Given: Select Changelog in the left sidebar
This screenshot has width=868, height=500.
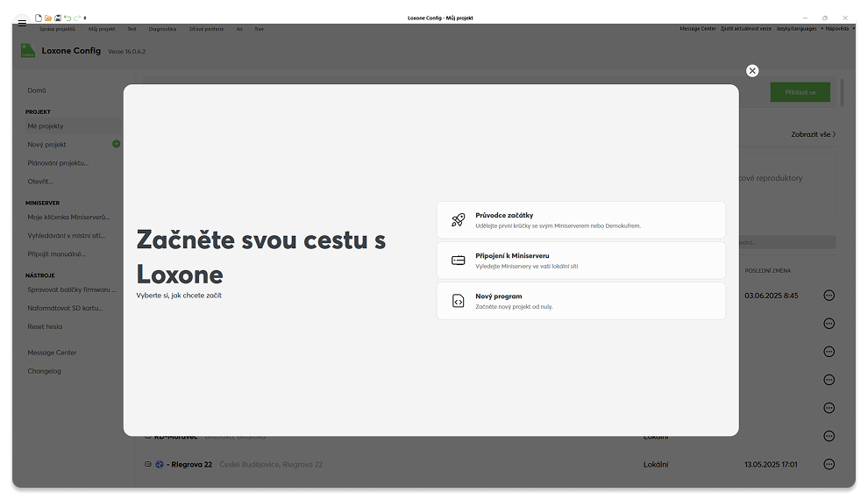Looking at the screenshot, I should (45, 371).
